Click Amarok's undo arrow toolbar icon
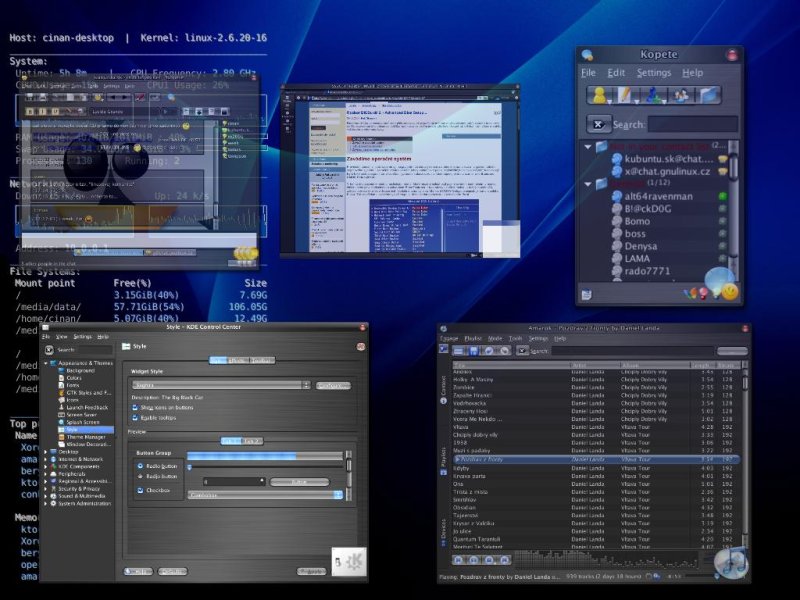This screenshot has width=800, height=600. click(489, 351)
